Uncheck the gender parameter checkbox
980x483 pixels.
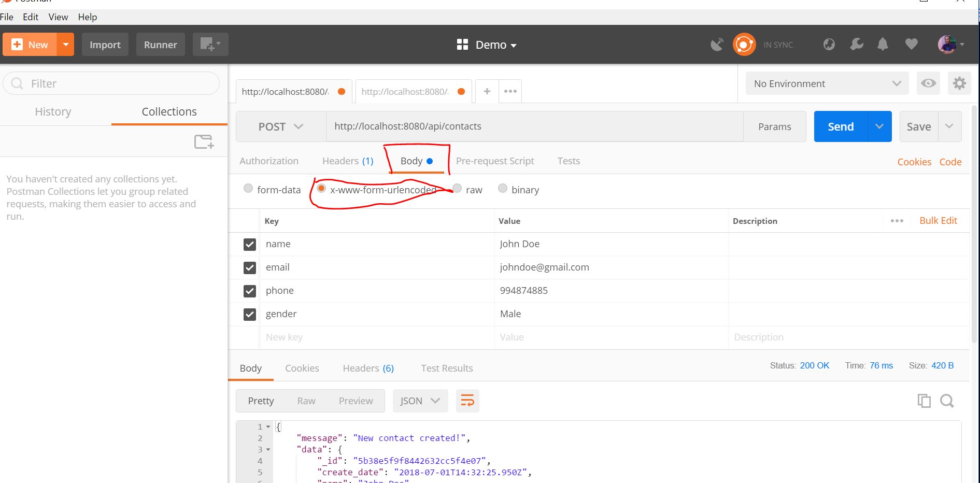[250, 314]
